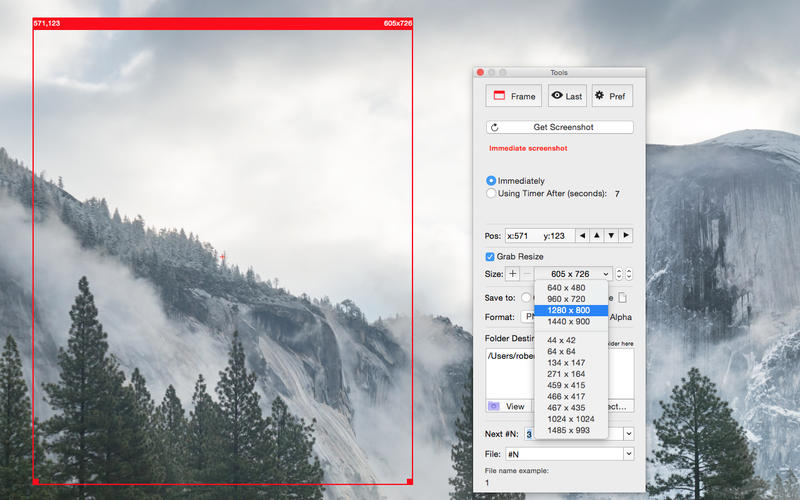
Task: Expand the Next #N dropdown arrow
Action: [x=628, y=433]
